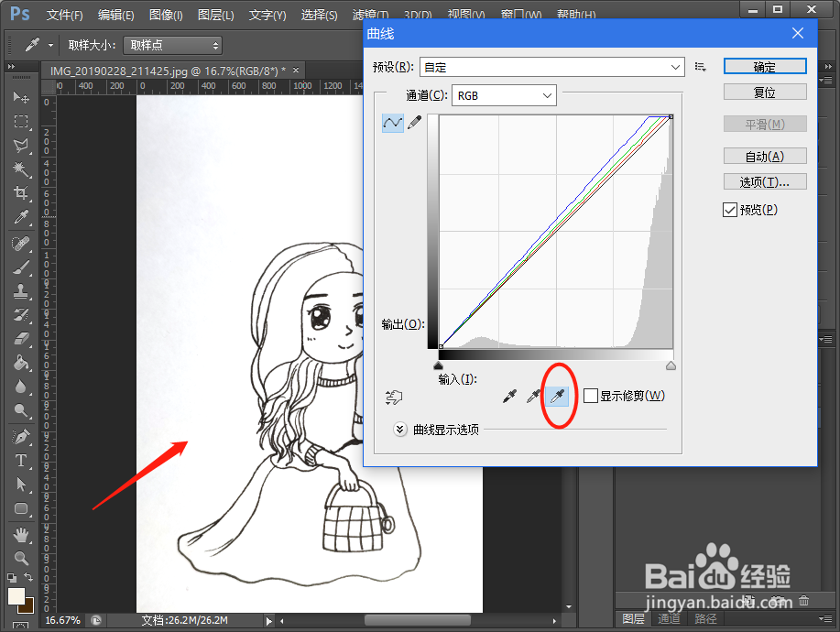
Task: Select the Polygonal Lasso tool
Action: point(21,145)
